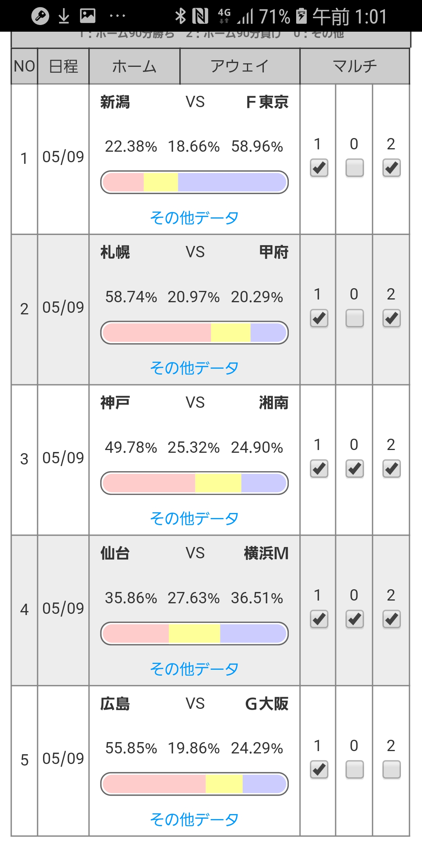Tap the three-dot more notifications icon
The width and height of the screenshot is (422, 868).
point(117,16)
